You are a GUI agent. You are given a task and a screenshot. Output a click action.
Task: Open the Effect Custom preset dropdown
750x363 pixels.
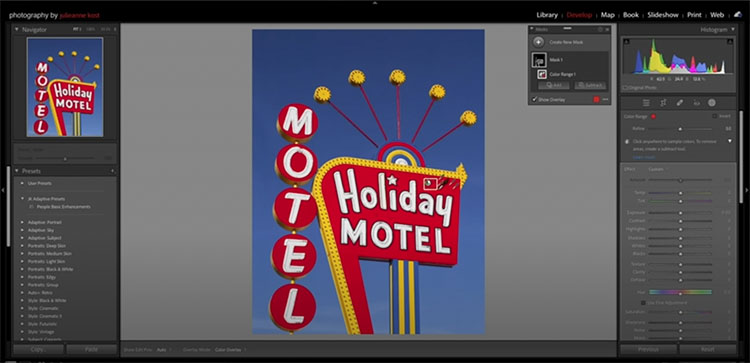pyautogui.click(x=657, y=169)
